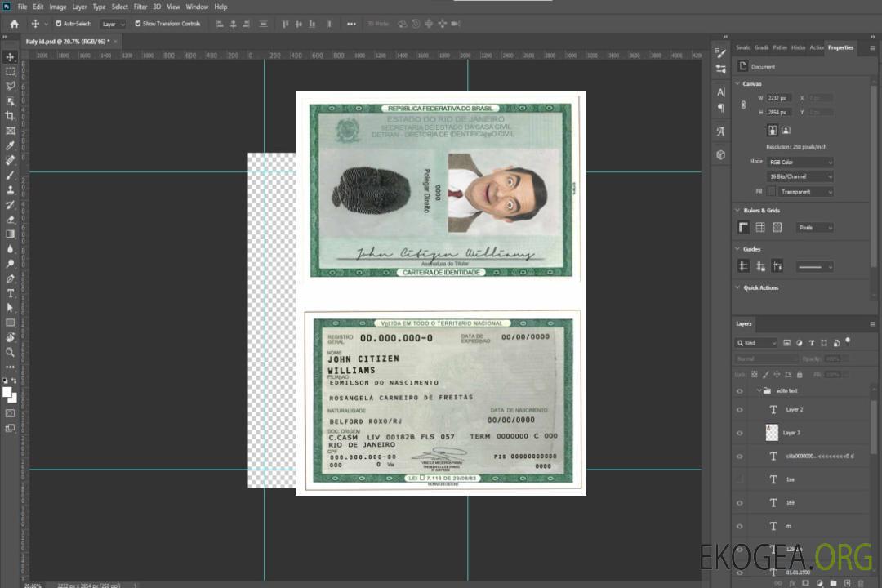
Task: Hide the '169' text layer eye icon
Action: point(740,504)
